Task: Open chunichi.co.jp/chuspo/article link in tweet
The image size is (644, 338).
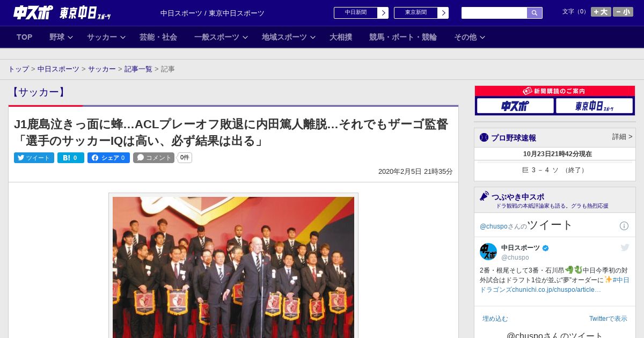Action: [x=557, y=290]
